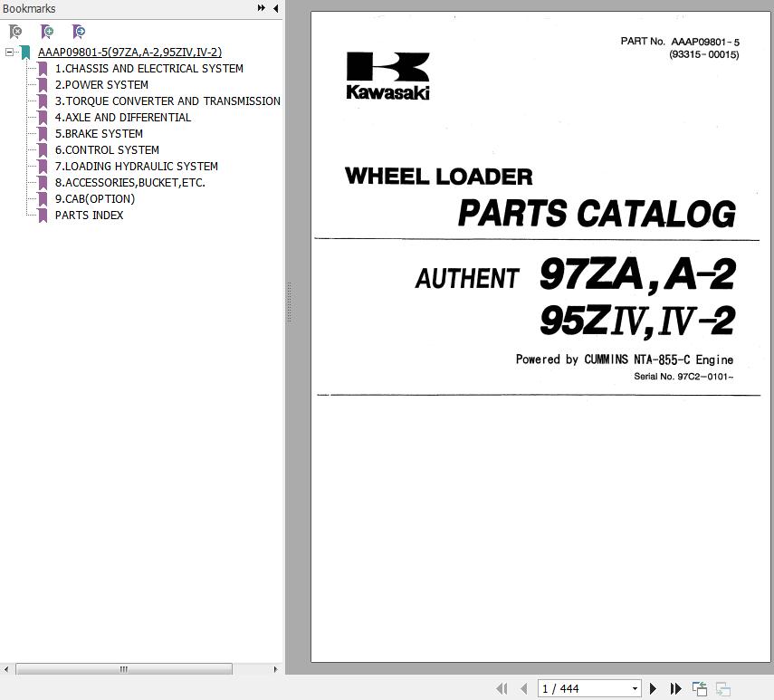Go to first page button
Viewport: 774px width, 700px height.
pos(502,688)
